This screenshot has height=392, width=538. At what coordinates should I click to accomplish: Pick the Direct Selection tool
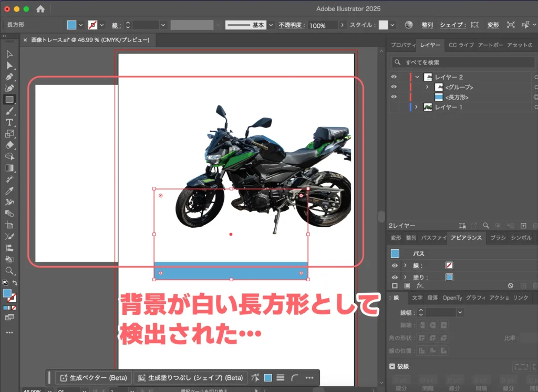click(x=9, y=66)
